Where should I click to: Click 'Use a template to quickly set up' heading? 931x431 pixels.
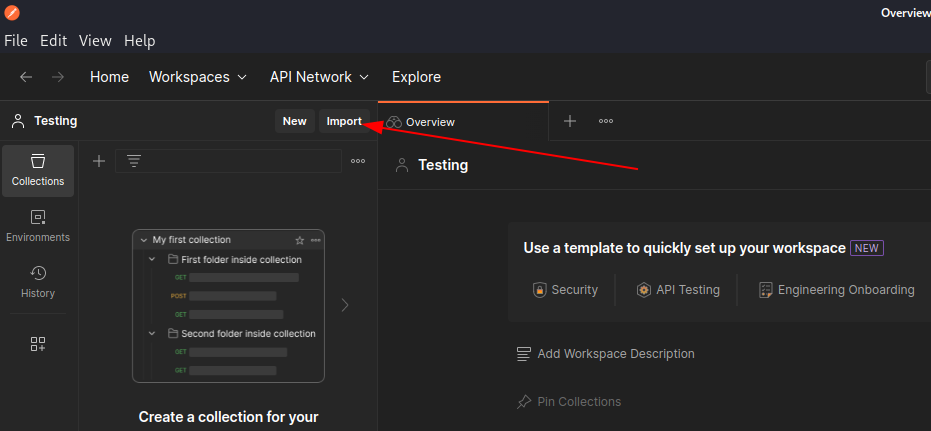[685, 248]
